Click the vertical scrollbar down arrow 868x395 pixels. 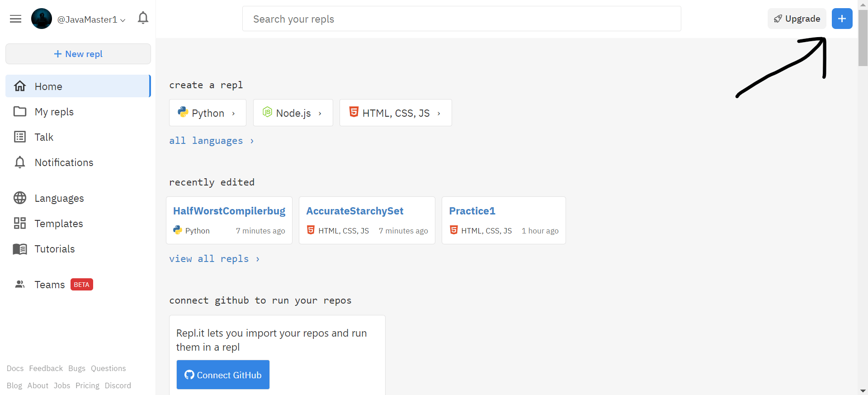coord(863,390)
